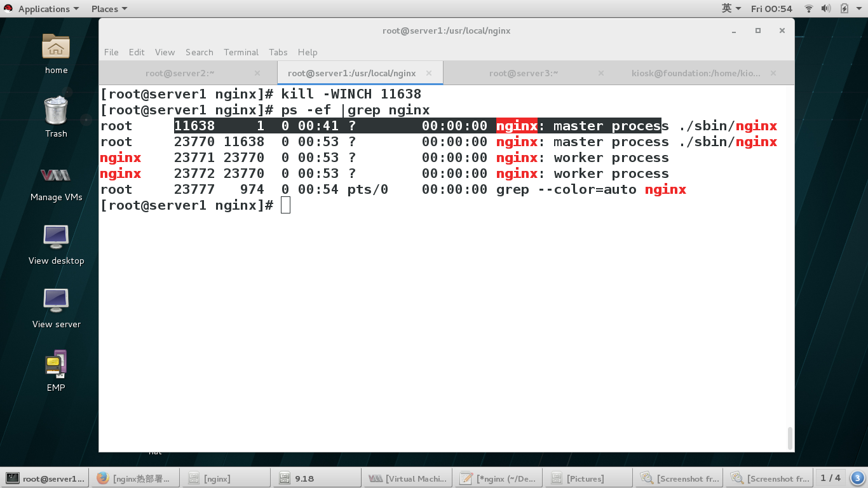Open the volume speaker icon
This screenshot has width=868, height=488.
coord(826,9)
